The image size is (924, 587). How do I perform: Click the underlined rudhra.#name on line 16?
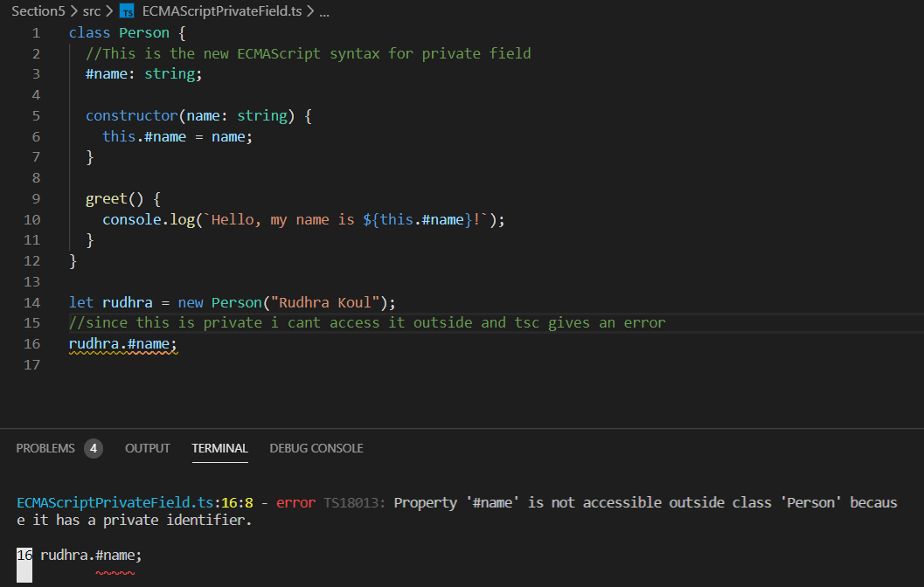121,344
